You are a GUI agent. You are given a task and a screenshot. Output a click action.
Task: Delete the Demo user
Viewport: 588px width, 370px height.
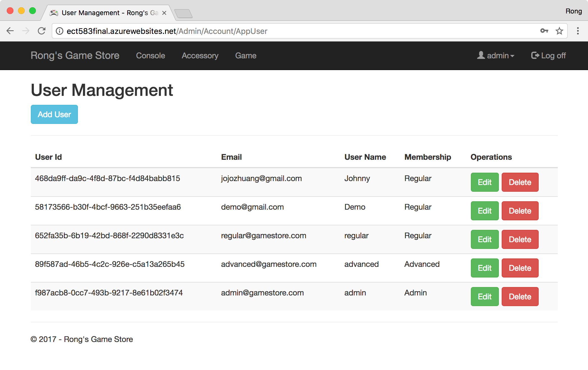520,211
